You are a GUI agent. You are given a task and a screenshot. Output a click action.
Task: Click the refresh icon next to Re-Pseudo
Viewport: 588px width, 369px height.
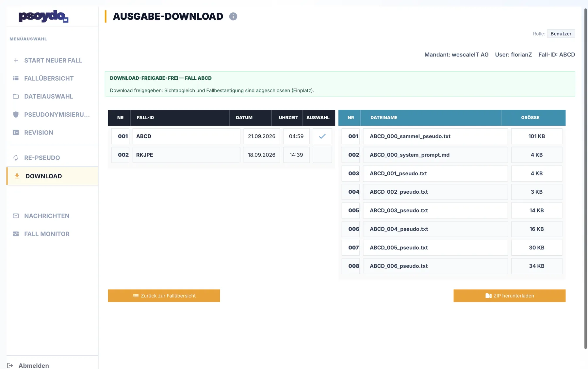click(16, 158)
